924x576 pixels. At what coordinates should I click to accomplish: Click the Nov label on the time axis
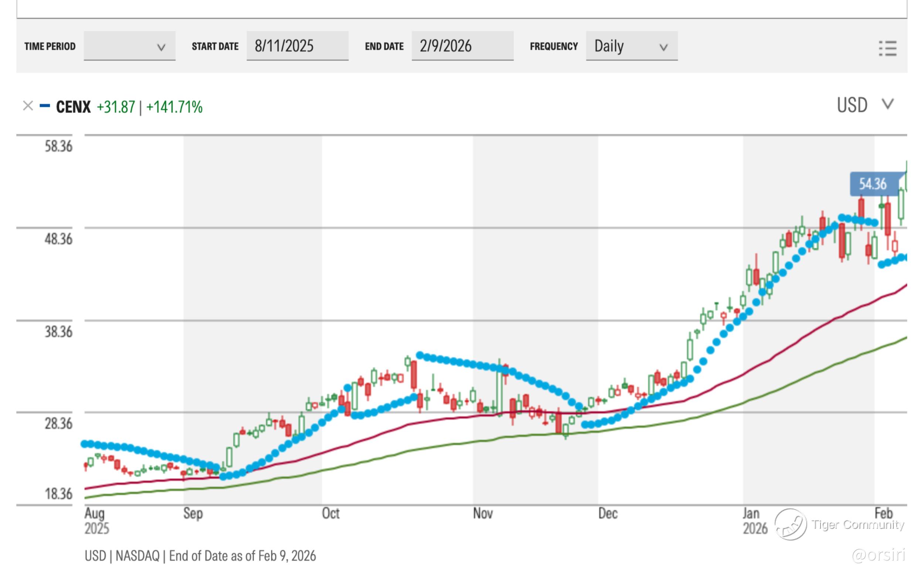(x=483, y=514)
